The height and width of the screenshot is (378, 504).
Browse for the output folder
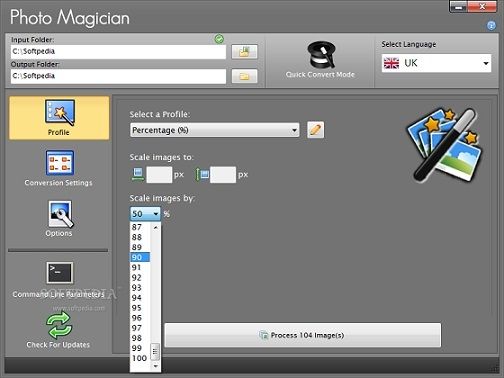(x=244, y=77)
